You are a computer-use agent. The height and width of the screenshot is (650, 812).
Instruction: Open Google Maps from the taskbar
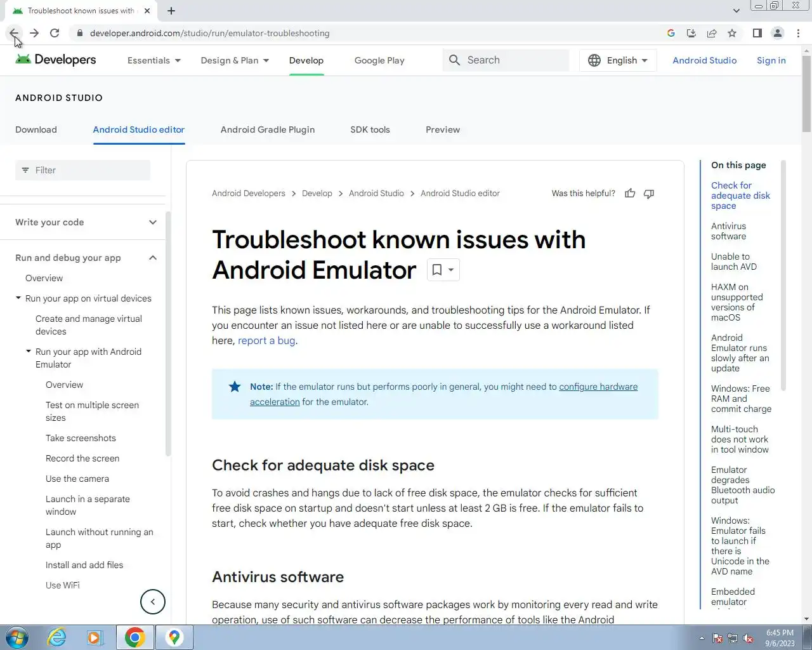click(x=174, y=637)
